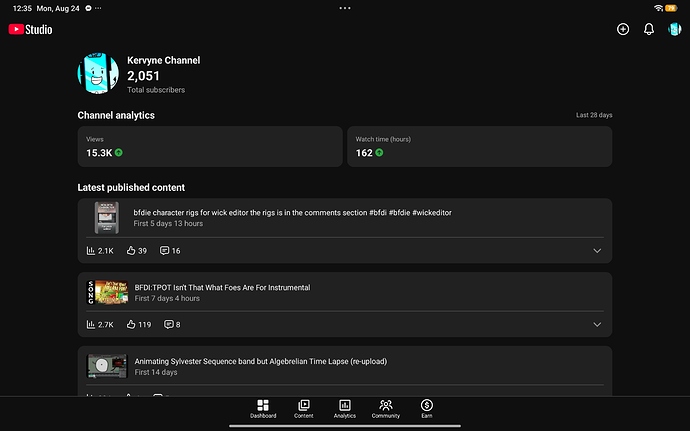The width and height of the screenshot is (690, 431).
Task: Select the Kervyne Channel name
Action: tap(164, 60)
